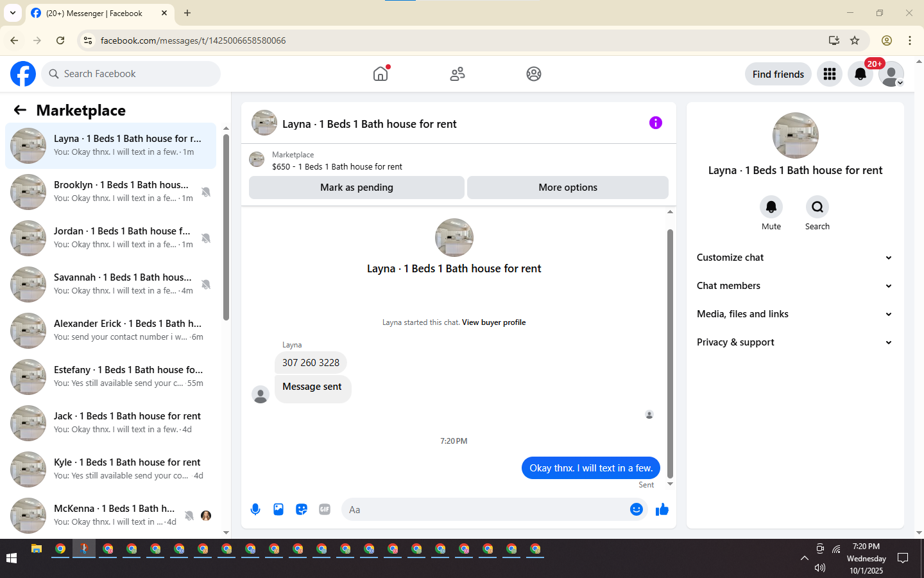Reload the page in Chrome
This screenshot has height=578, width=924.
(60, 40)
